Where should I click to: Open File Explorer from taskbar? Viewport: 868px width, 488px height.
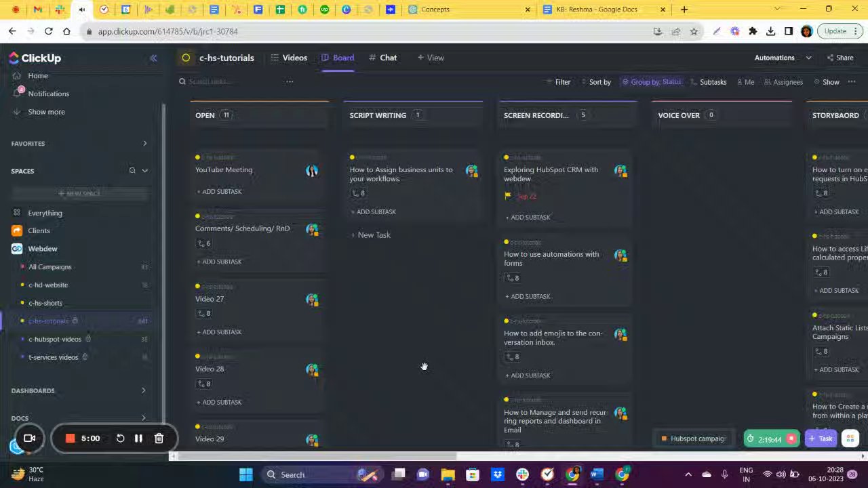tap(448, 474)
